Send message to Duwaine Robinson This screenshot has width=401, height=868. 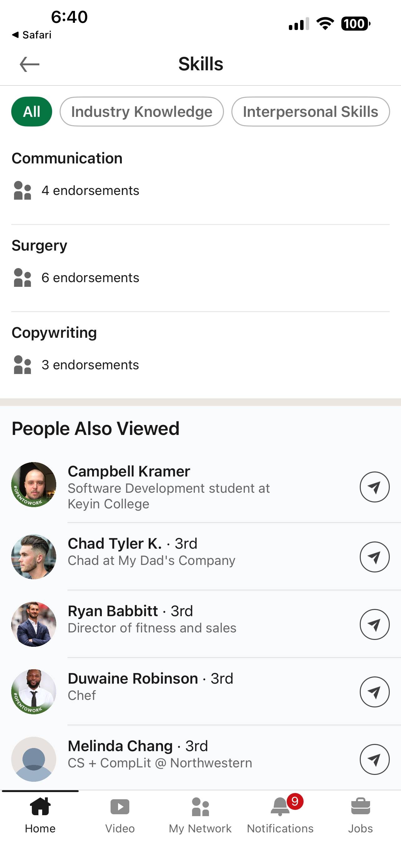tap(374, 692)
